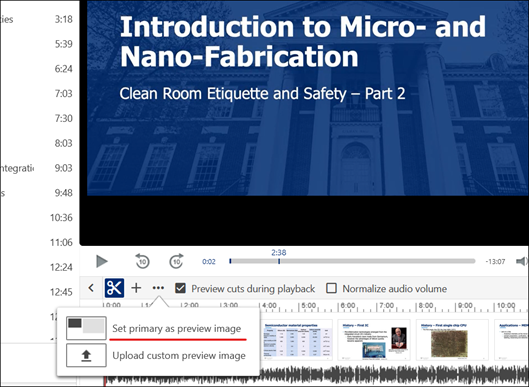Click the remaining time -13:07 display
Screen dimensions: 529x387
[x=495, y=261]
